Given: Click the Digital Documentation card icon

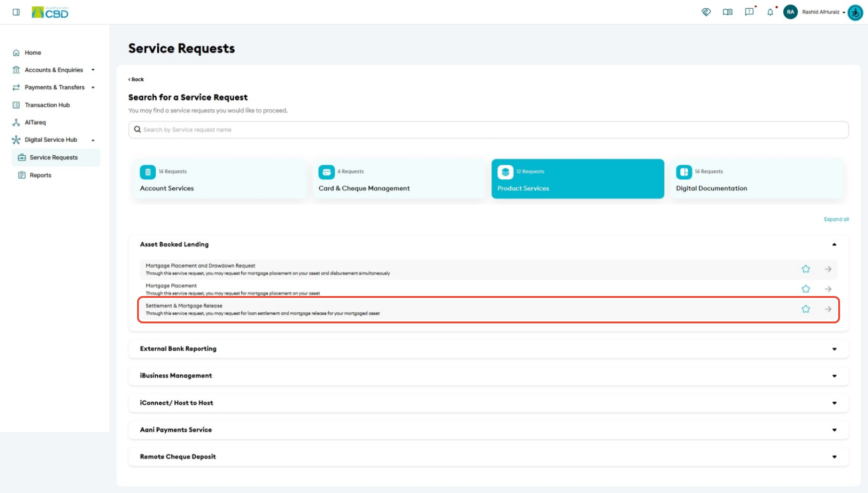Looking at the screenshot, I should [684, 172].
